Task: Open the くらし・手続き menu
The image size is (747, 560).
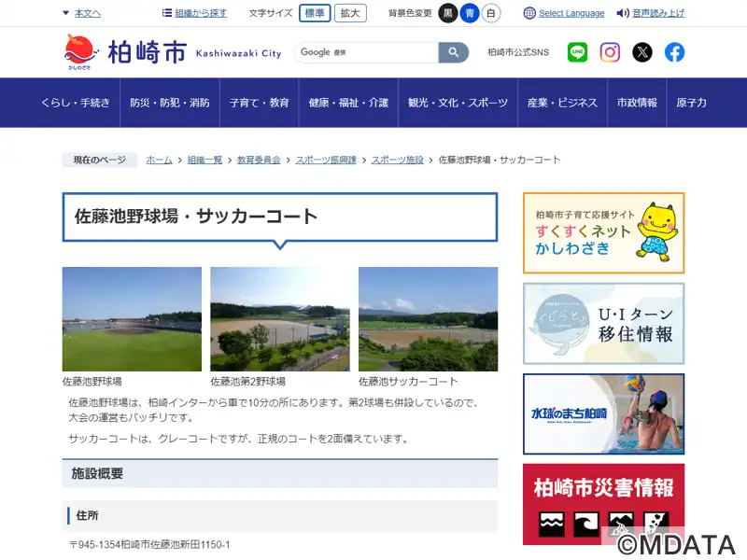Action: [76, 103]
